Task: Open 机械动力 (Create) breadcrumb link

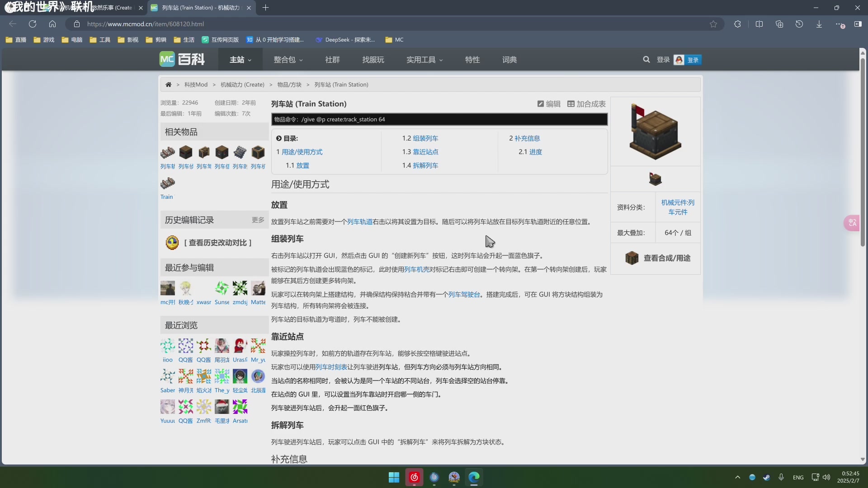Action: [x=242, y=84]
